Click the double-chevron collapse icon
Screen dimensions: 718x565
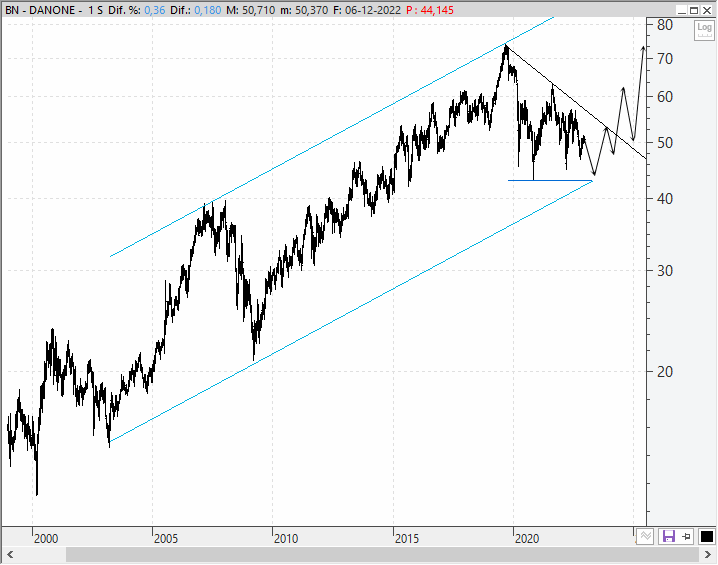coord(646,536)
